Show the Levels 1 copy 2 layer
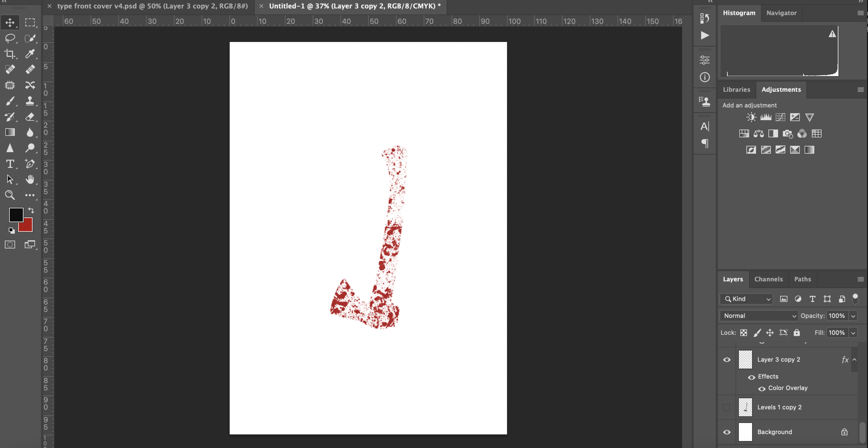Screen dimensions: 868x448 point(727,407)
